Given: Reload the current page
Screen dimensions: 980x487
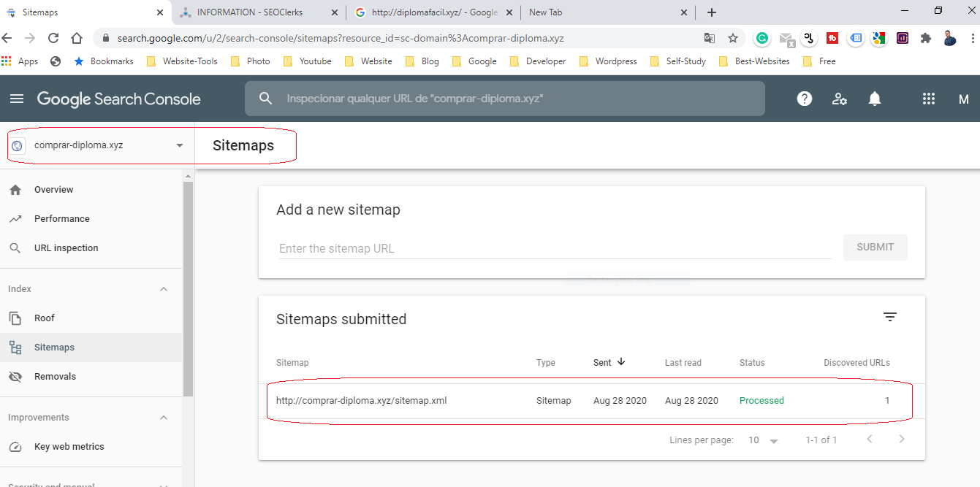Looking at the screenshot, I should 52,37.
